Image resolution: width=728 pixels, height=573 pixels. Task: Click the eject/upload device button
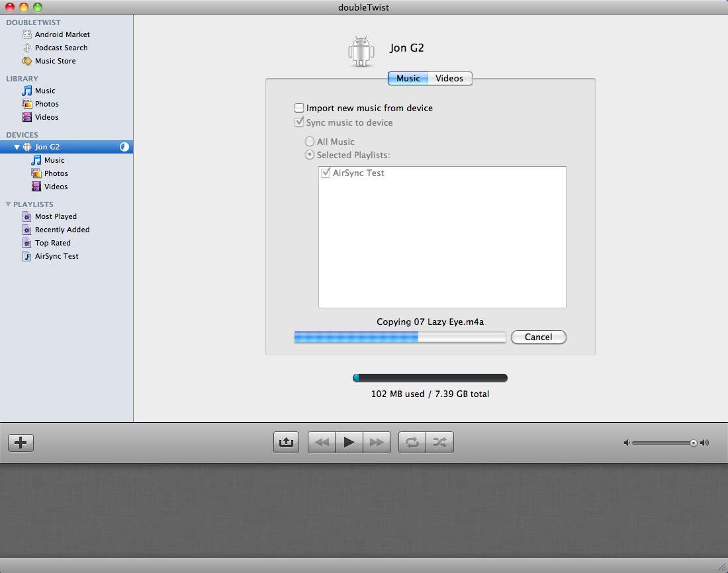tap(286, 442)
